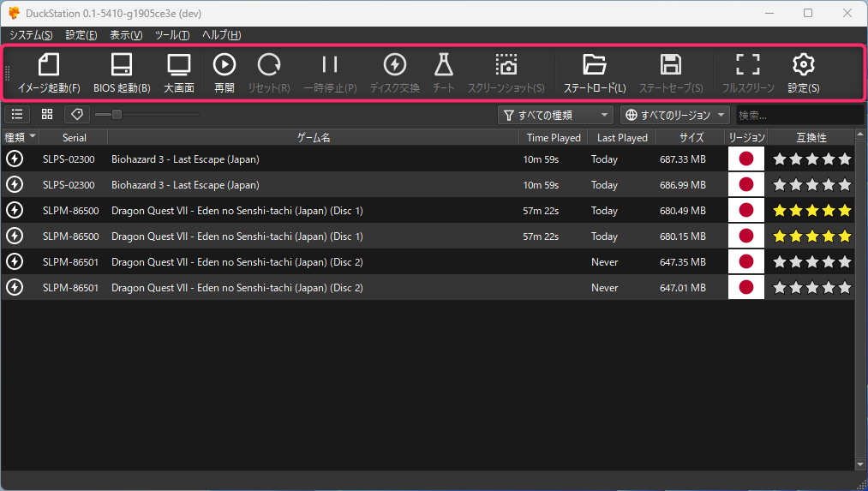Select Dragon Quest VII Disc 2, 647.01 MB
868x491 pixels.
[x=428, y=287]
